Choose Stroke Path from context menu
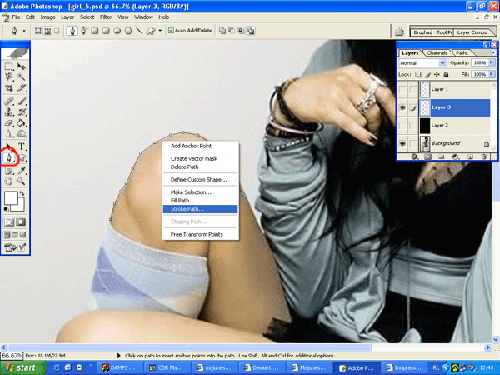 click(200, 209)
